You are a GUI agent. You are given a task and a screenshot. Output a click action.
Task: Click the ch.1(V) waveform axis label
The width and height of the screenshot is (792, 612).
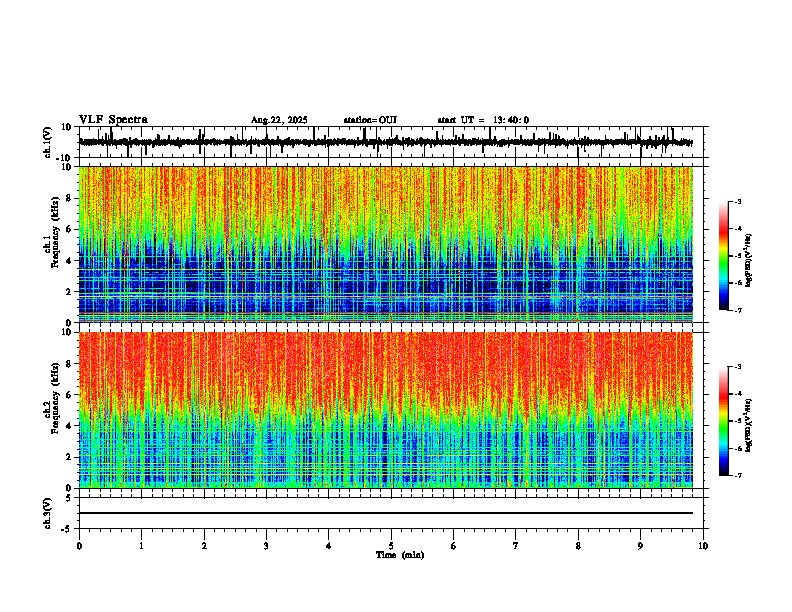(48, 142)
